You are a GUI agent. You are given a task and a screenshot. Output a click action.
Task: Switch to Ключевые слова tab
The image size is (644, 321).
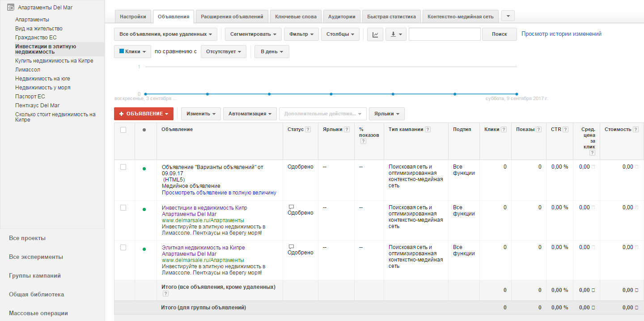[x=296, y=17]
